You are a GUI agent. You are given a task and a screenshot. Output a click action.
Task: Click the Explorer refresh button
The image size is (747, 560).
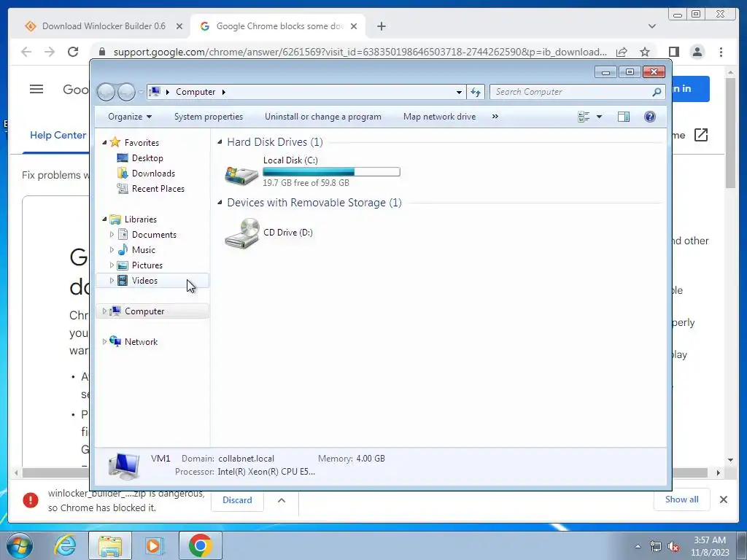point(476,92)
